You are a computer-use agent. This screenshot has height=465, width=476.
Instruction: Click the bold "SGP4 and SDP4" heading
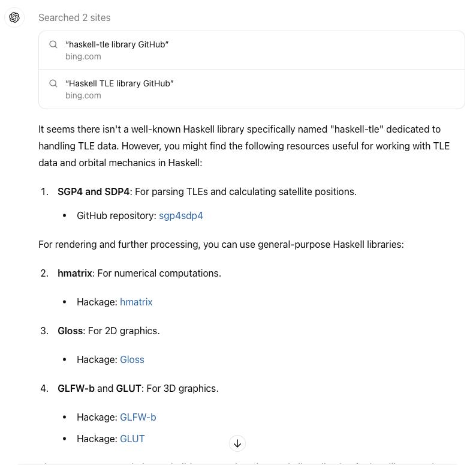click(x=94, y=191)
